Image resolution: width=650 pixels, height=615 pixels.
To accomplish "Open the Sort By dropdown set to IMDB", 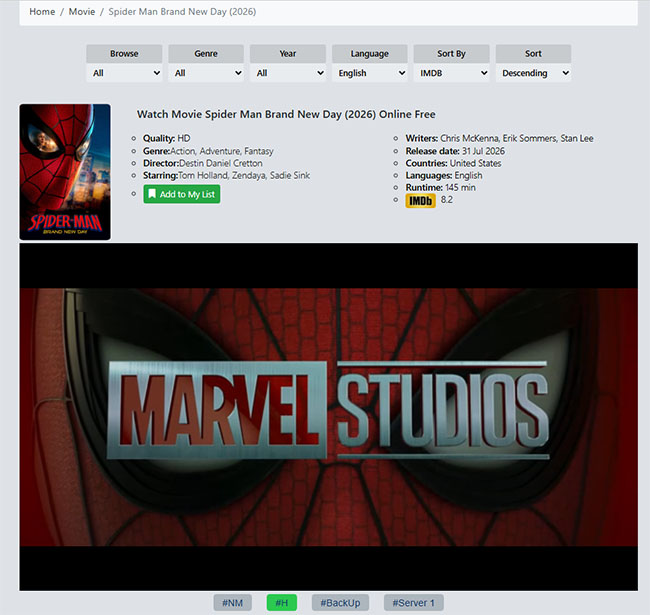I will (451, 73).
